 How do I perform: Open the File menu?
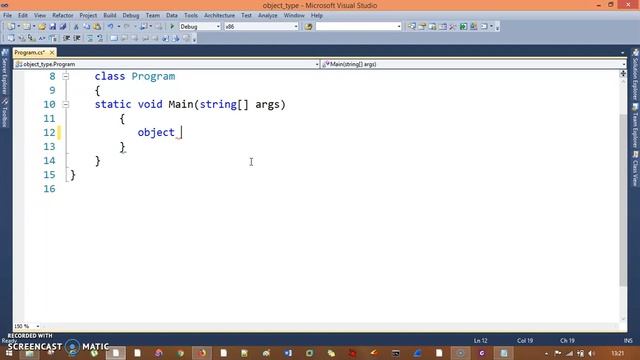(x=7, y=16)
